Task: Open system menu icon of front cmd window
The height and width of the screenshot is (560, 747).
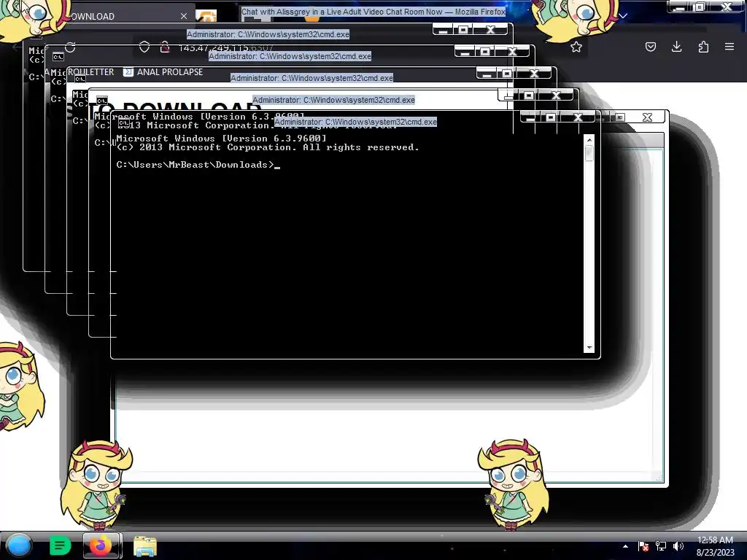Action: click(x=123, y=122)
